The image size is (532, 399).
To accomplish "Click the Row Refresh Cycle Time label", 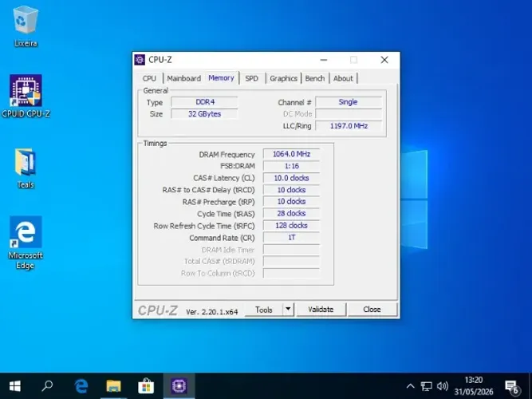I will click(204, 226).
